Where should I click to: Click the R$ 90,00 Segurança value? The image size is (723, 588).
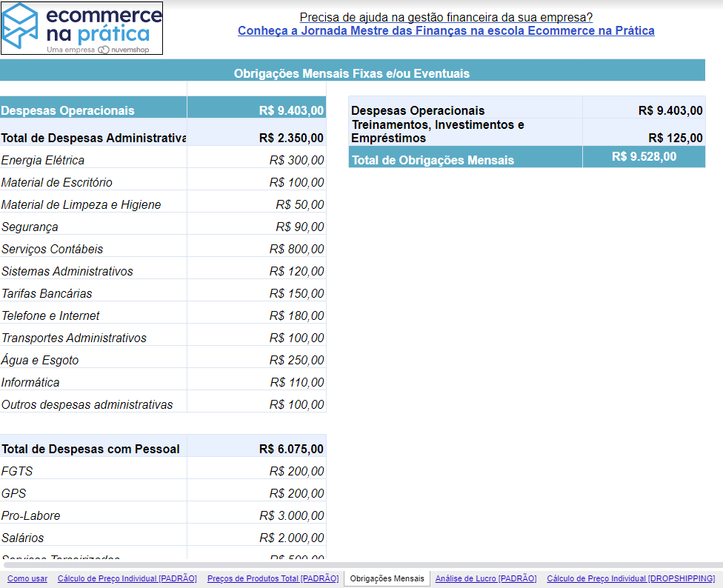tap(256, 224)
